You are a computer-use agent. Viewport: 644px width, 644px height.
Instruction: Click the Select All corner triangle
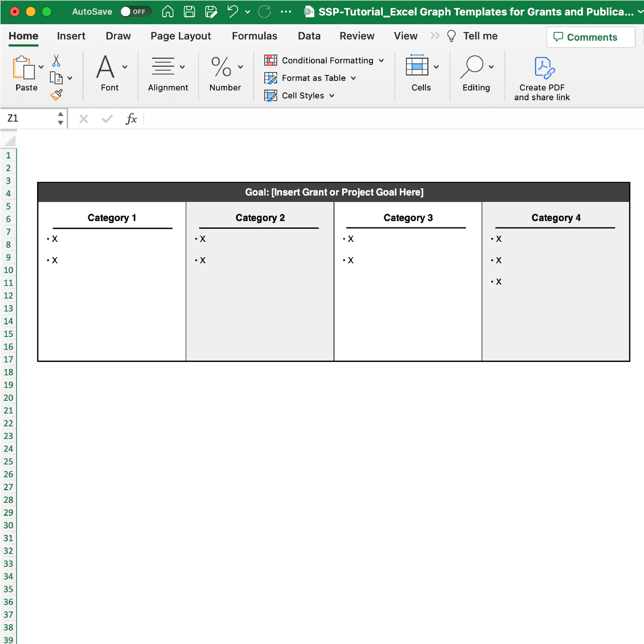click(10, 141)
